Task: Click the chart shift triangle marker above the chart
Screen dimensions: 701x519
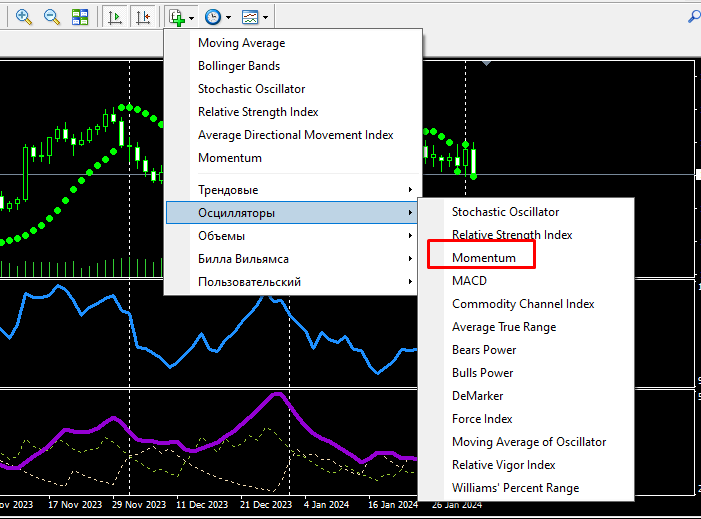Action: pyautogui.click(x=487, y=64)
